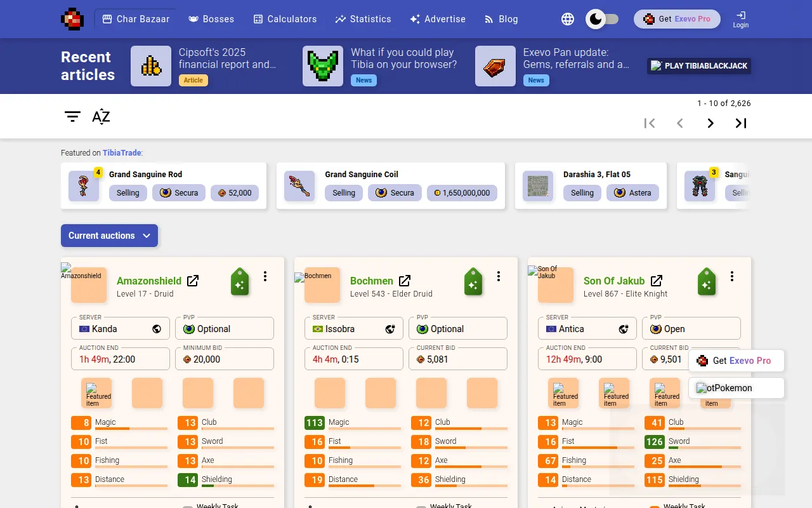Open the Calculators menu
This screenshot has height=508, width=812.
pyautogui.click(x=285, y=19)
